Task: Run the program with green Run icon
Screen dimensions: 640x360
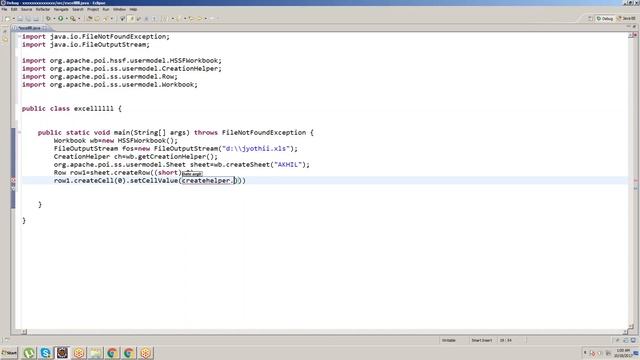Action: click(x=60, y=18)
